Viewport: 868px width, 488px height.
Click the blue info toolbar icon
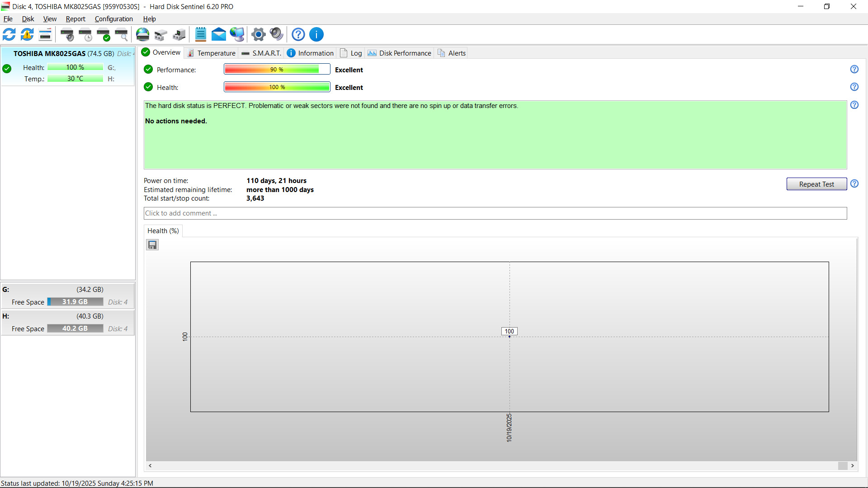coord(316,34)
